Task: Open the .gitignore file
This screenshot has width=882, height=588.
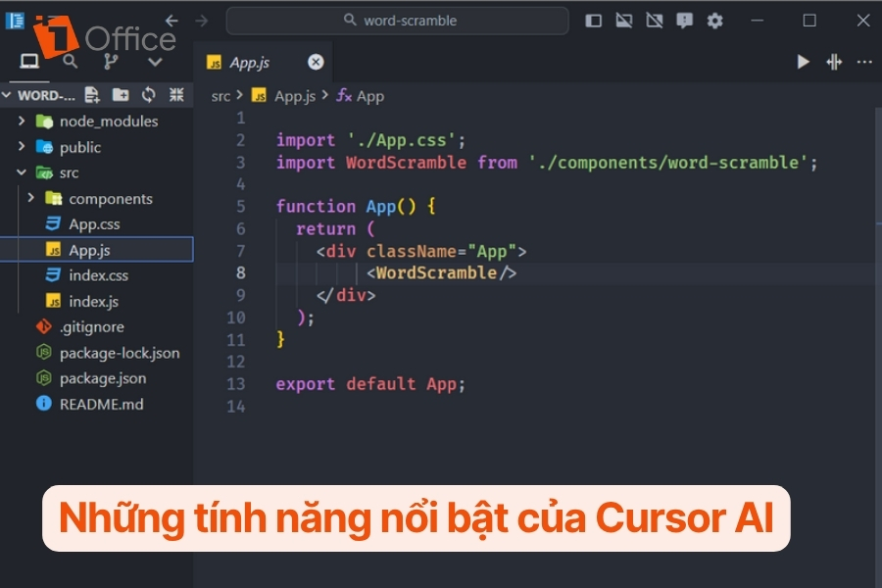Action: click(97, 327)
